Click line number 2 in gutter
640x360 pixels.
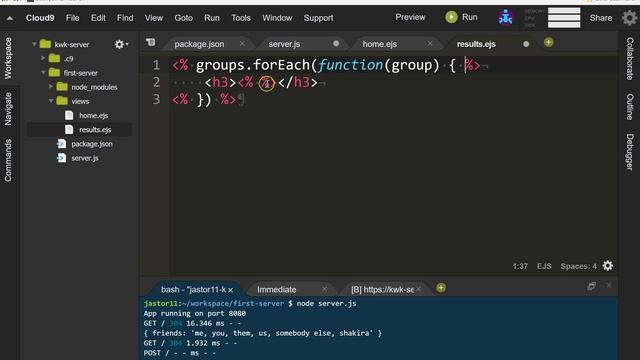[x=156, y=82]
